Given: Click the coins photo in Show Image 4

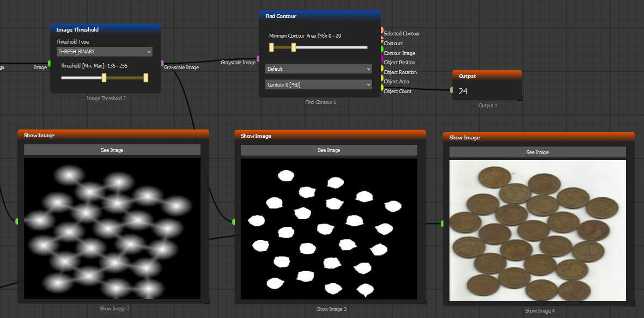Looking at the screenshot, I should point(537,231).
